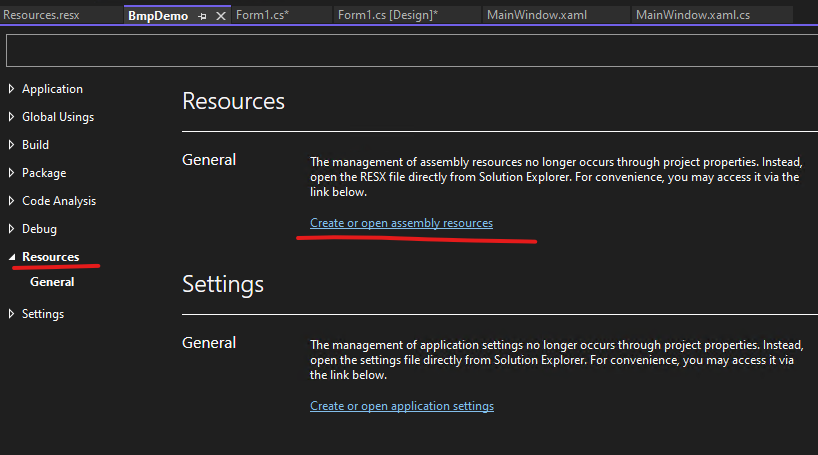The image size is (818, 455).
Task: Expand the Global Usings section arrow
Action: tap(11, 117)
